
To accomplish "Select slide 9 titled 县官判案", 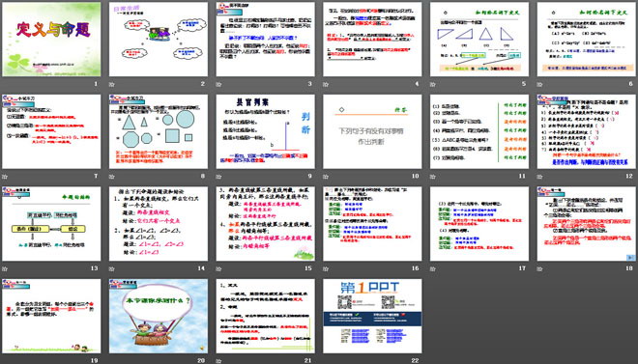I will coord(265,131).
